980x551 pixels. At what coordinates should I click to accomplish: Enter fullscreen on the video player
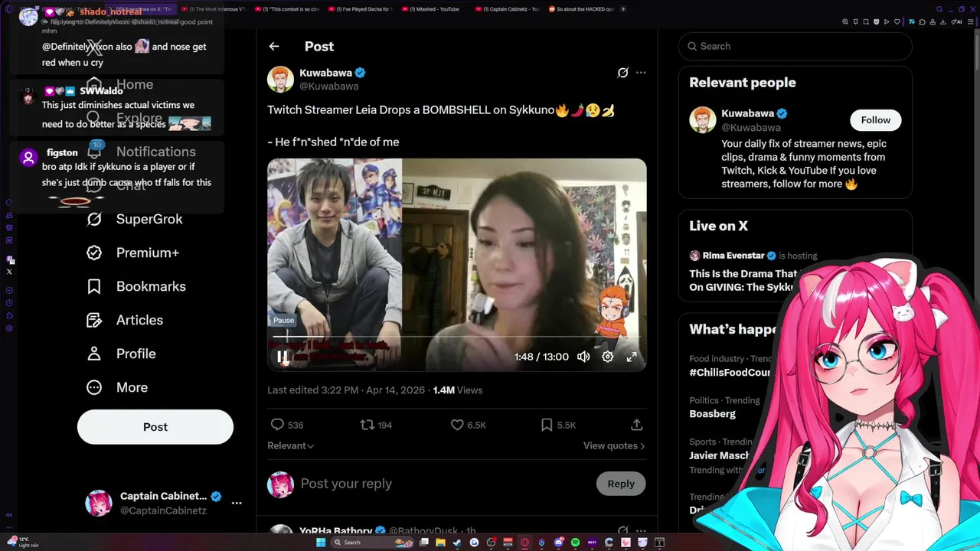(632, 357)
